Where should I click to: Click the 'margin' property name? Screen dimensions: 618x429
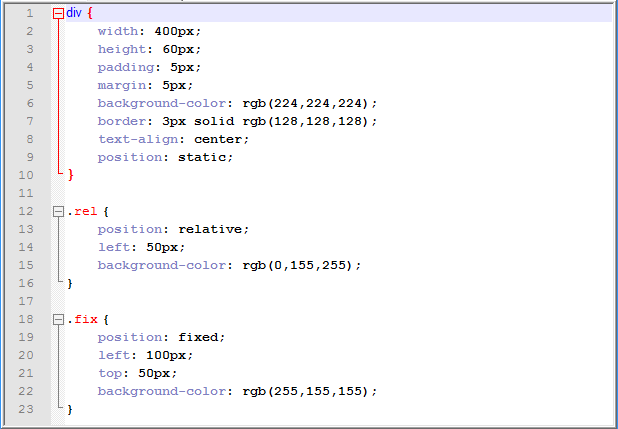pyautogui.click(x=122, y=86)
